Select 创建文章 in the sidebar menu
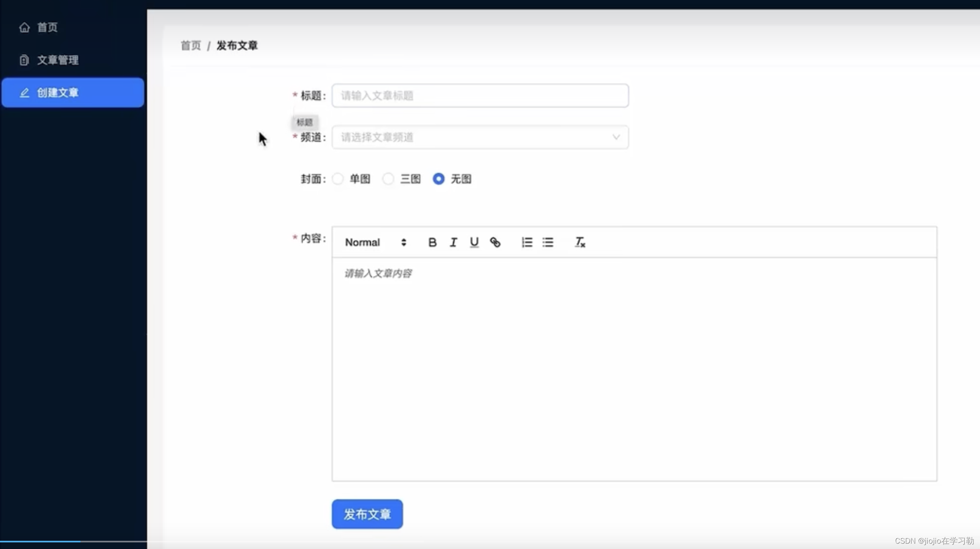Image resolution: width=980 pixels, height=549 pixels. [x=73, y=93]
